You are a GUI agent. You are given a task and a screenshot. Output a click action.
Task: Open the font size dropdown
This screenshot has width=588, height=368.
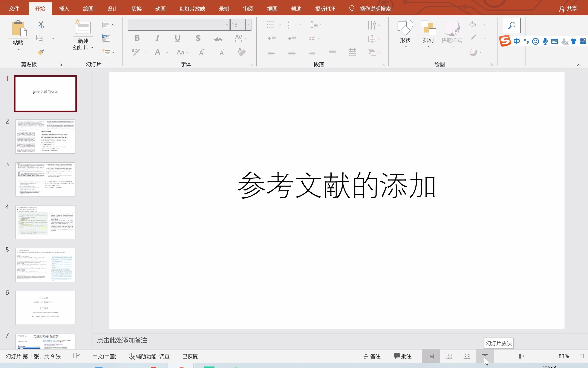pos(248,25)
